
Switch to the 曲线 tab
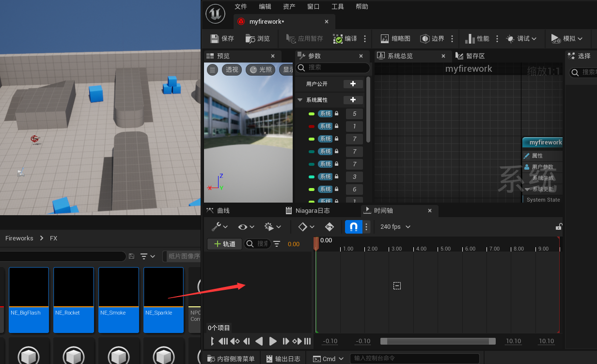tap(218, 210)
